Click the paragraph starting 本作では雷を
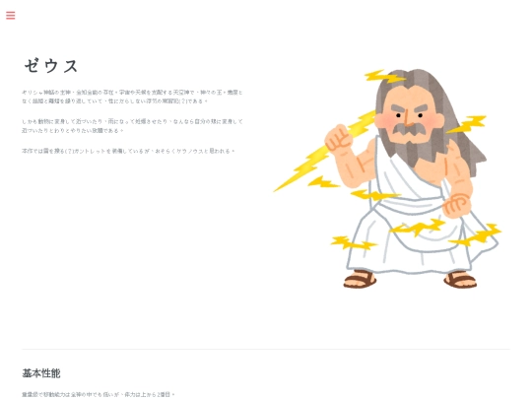Screen dimensions: 532x399 [128, 151]
